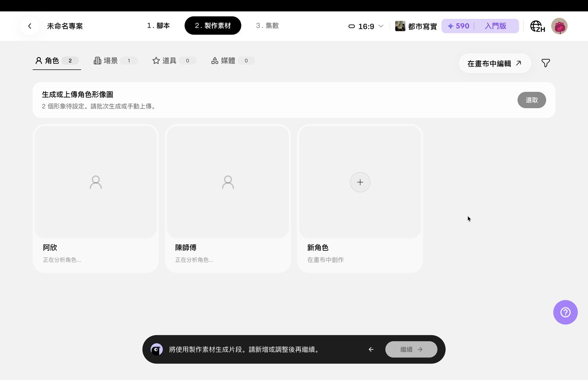Open the purple help question mark button

[x=565, y=312]
